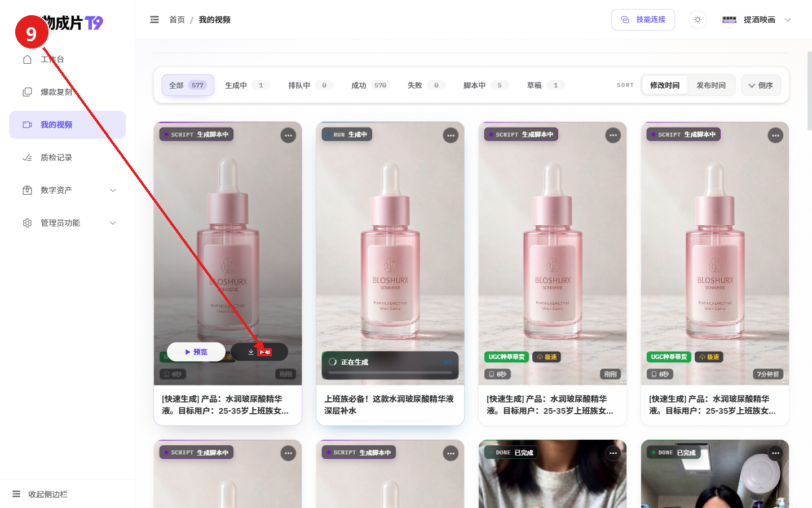Open 工作台 from the sidebar
The height and width of the screenshot is (508, 812).
[x=67, y=59]
